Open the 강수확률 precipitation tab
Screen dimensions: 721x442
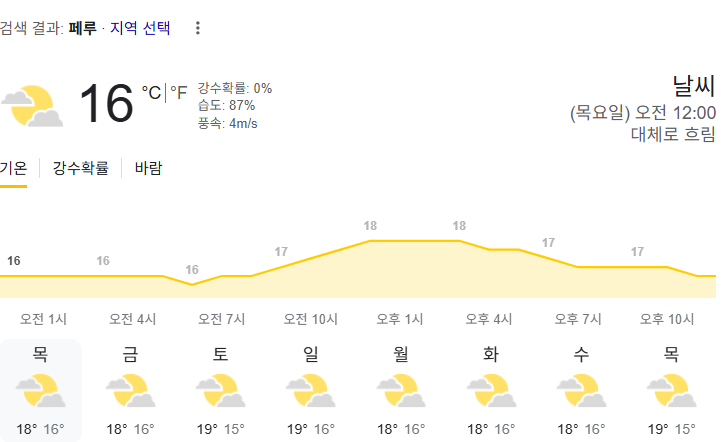pyautogui.click(x=80, y=168)
